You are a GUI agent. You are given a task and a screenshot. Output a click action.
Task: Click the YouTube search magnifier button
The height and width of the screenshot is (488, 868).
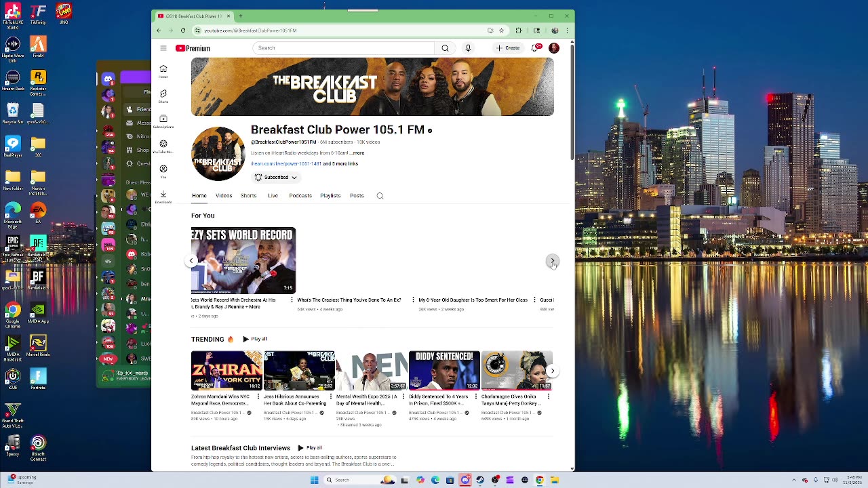click(x=445, y=48)
